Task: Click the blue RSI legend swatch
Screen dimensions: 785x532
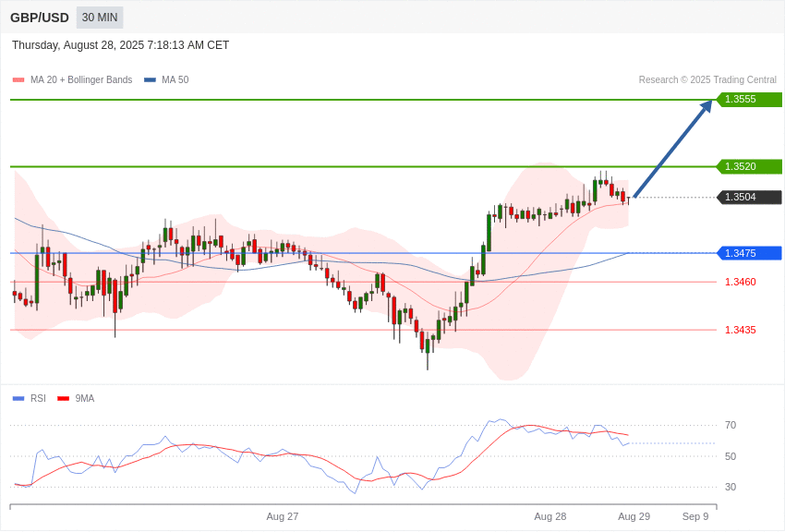Action: [x=18, y=398]
